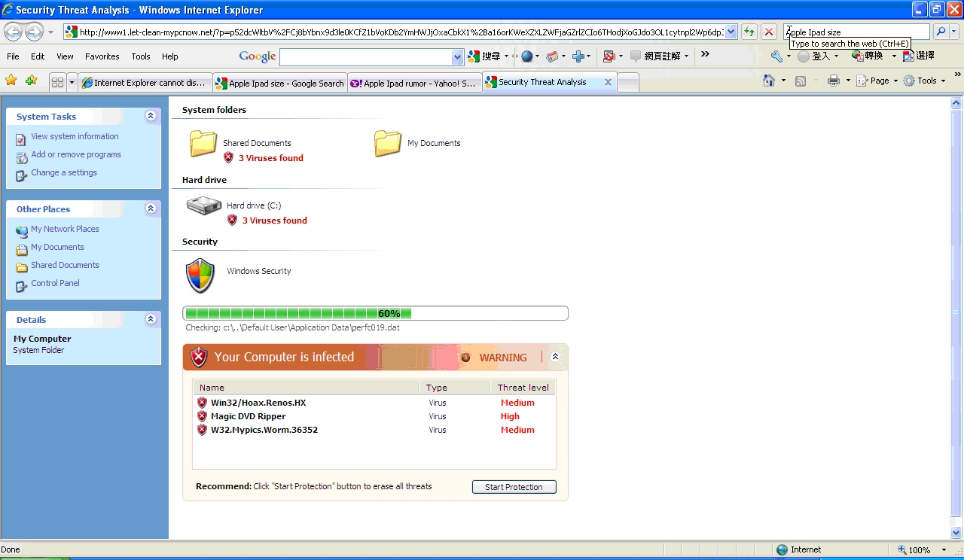Click the Print icon

pos(833,81)
